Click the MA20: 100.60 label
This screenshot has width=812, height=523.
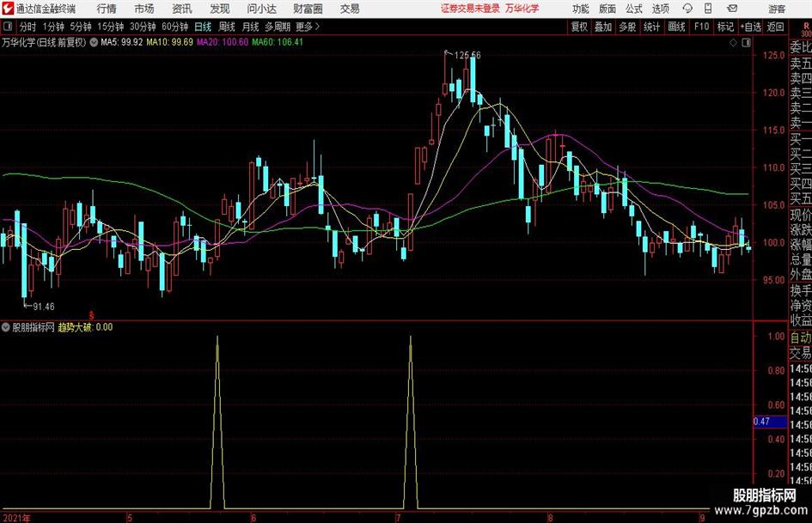223,42
